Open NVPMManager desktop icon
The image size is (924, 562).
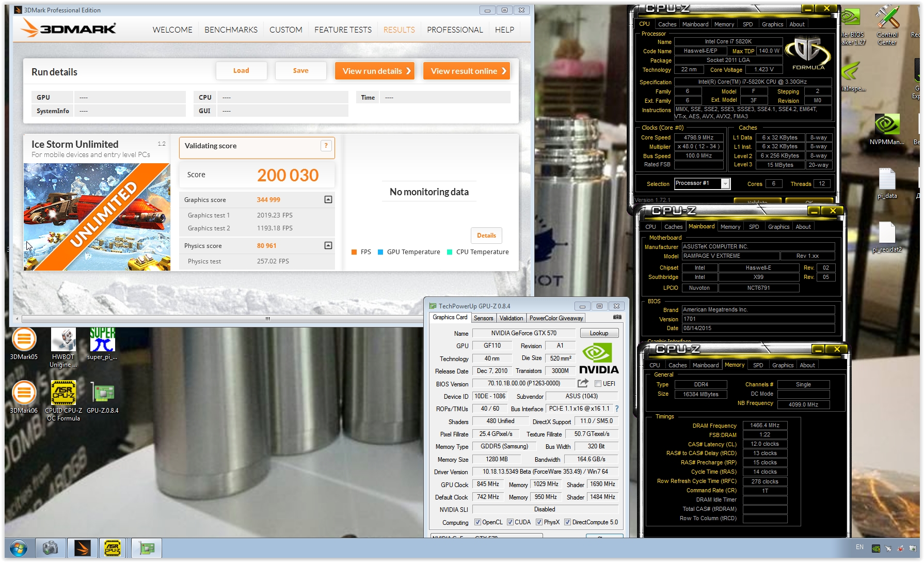[887, 129]
